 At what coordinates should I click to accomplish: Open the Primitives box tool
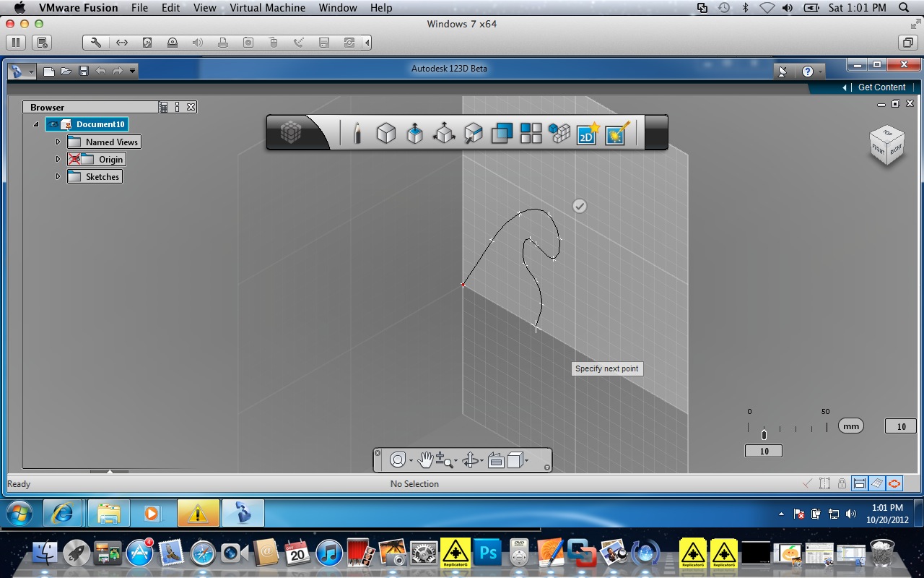click(386, 133)
